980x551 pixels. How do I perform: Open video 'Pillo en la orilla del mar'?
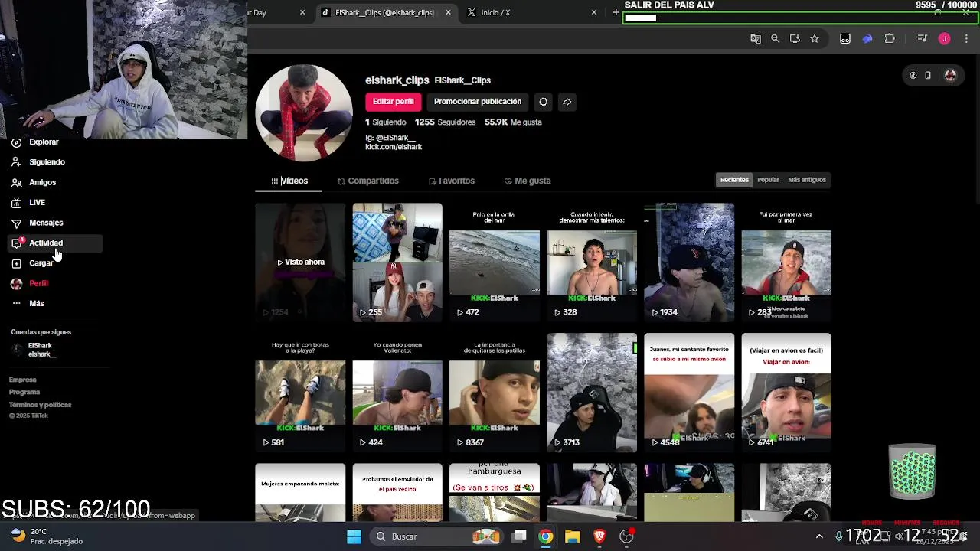[x=495, y=262]
